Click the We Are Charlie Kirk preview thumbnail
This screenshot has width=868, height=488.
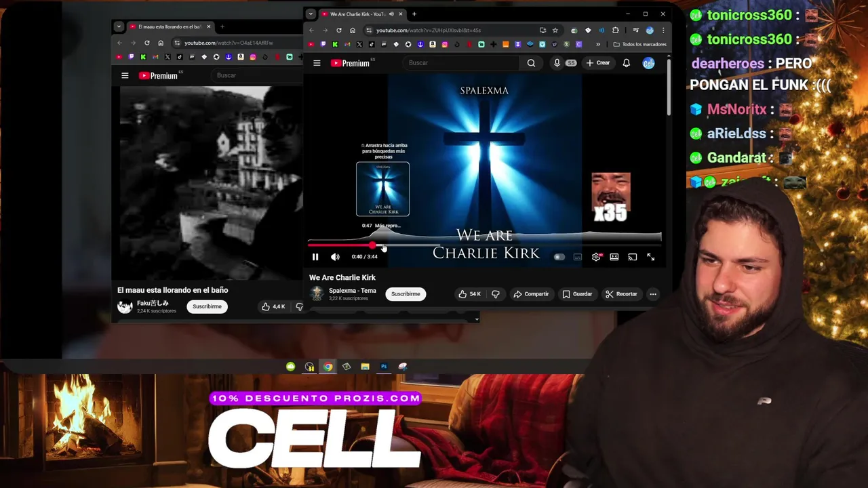coord(383,189)
